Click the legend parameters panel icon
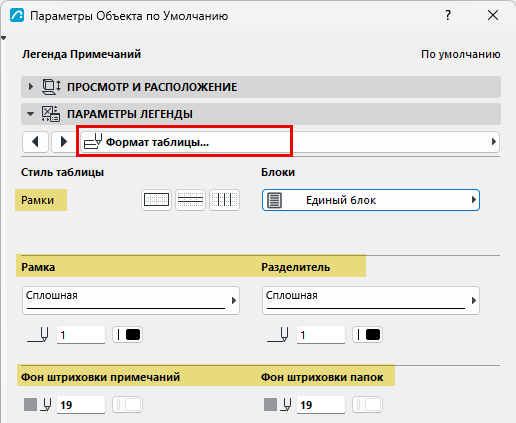This screenshot has height=423, width=516. [51, 114]
